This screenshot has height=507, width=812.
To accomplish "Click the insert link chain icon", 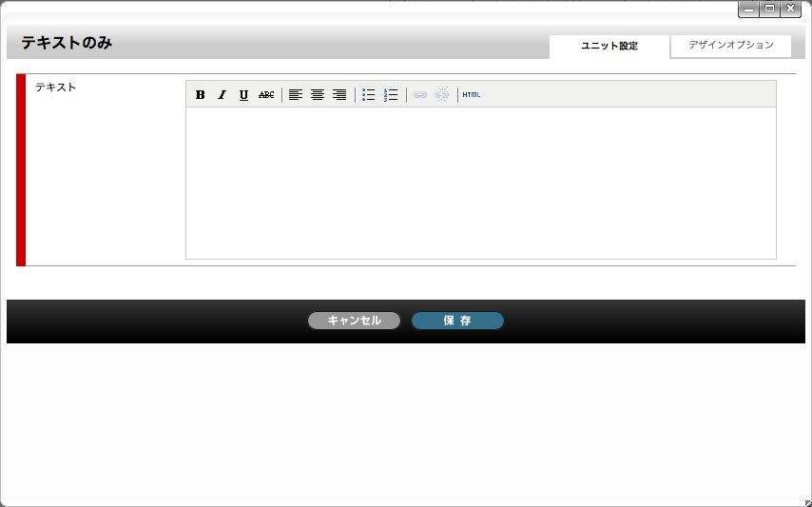I will click(x=419, y=95).
